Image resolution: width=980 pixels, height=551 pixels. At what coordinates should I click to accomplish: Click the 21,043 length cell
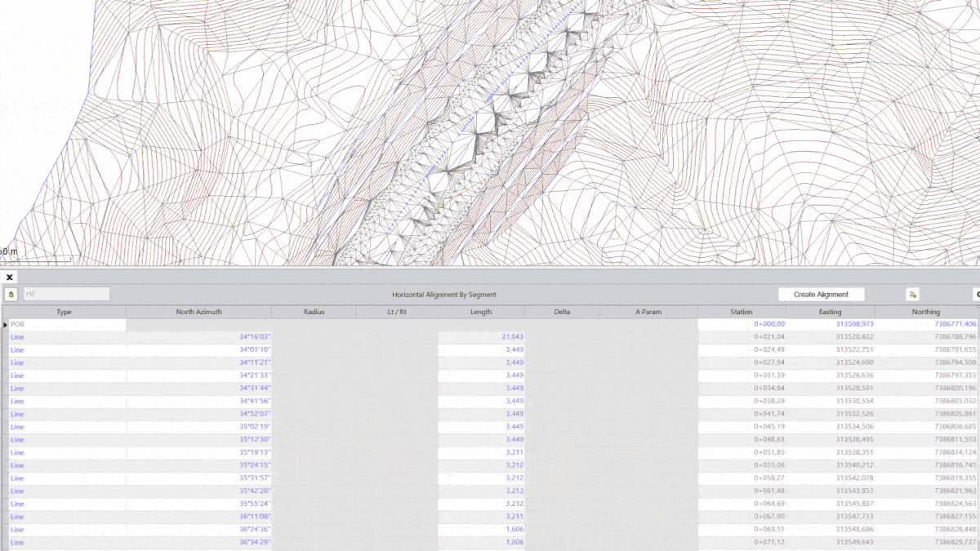(x=482, y=336)
